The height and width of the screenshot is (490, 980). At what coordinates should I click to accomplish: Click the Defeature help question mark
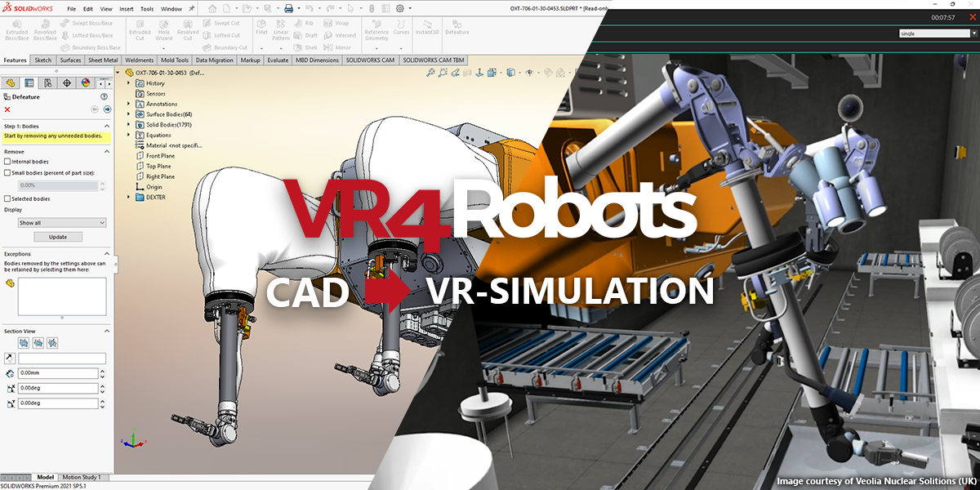click(104, 96)
